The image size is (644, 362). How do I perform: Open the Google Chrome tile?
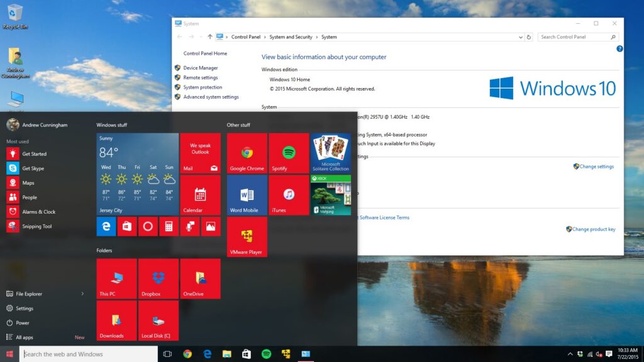247,153
